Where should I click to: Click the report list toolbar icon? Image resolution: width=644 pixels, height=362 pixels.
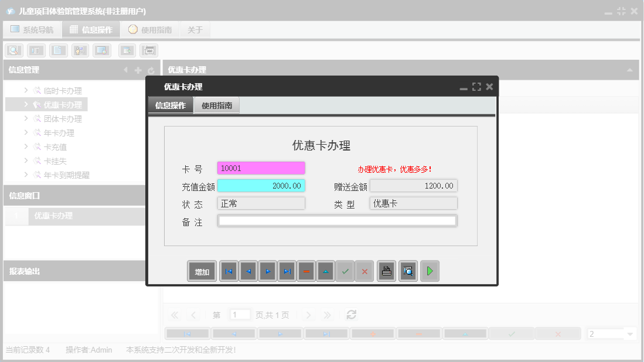pos(36,50)
